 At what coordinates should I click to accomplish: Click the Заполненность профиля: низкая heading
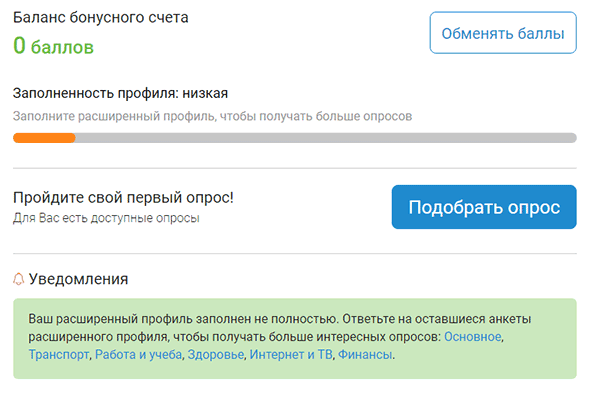pos(120,93)
